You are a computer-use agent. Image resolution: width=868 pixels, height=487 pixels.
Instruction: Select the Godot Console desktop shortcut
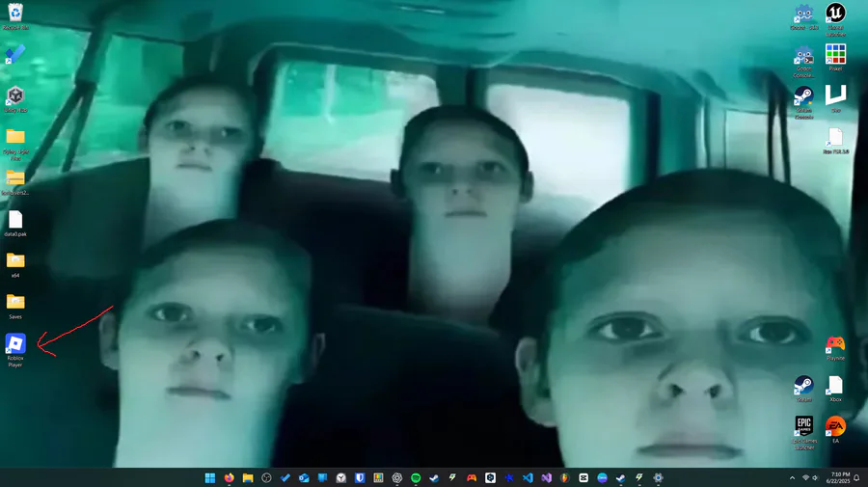pyautogui.click(x=803, y=55)
